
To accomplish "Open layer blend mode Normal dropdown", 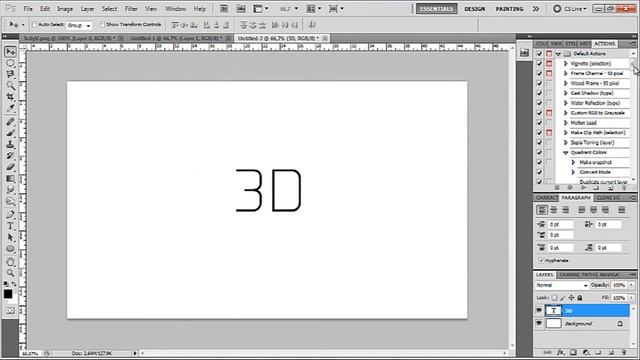I will [x=562, y=285].
